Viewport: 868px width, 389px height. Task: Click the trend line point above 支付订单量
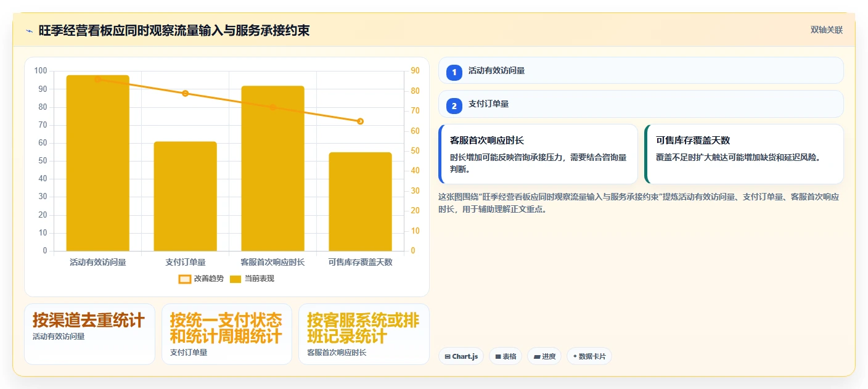click(x=185, y=93)
